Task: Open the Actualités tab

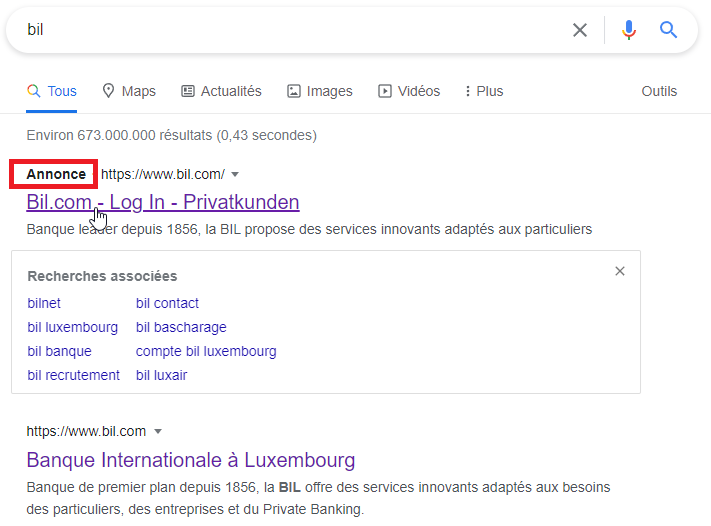Action: click(x=221, y=91)
